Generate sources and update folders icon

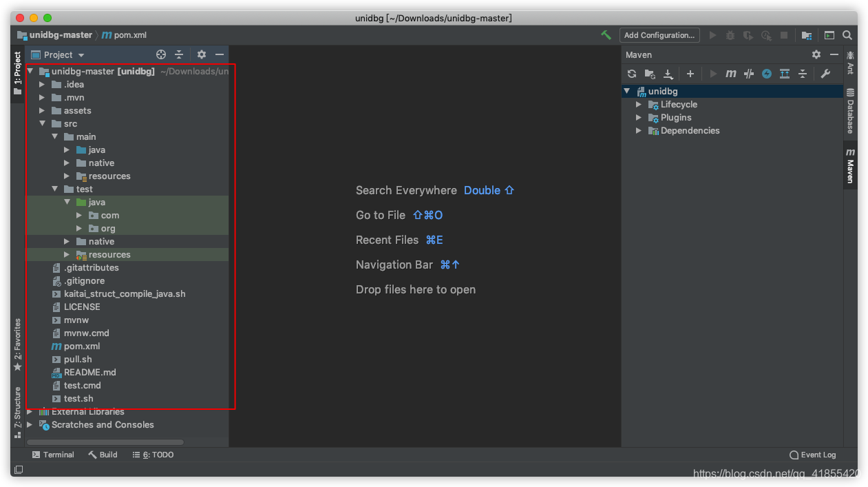coord(650,74)
